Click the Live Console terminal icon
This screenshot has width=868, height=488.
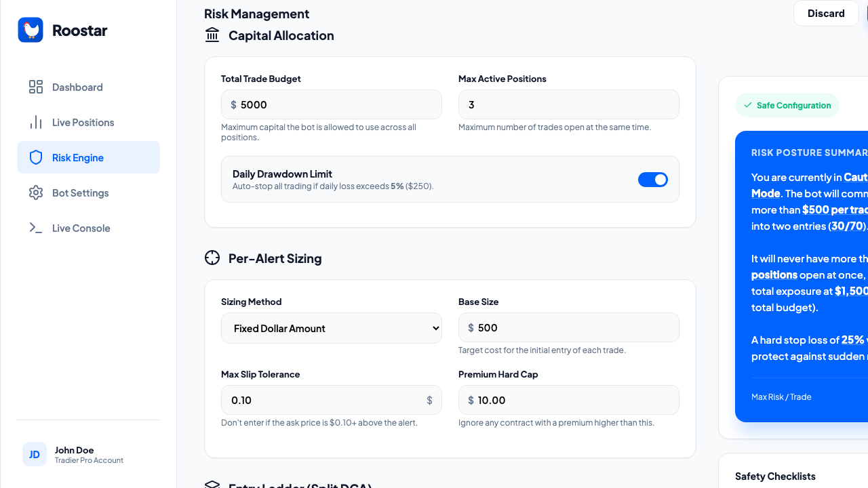tap(36, 228)
